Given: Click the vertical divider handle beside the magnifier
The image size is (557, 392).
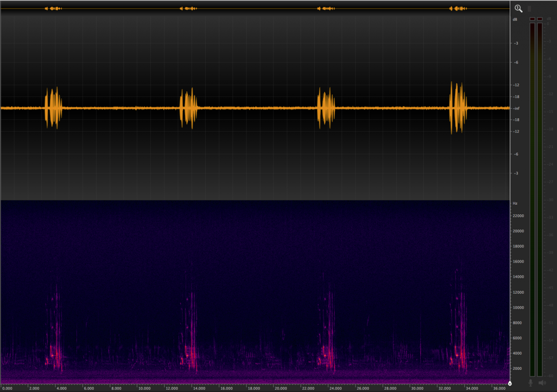Looking at the screenshot, I should click(528, 8).
